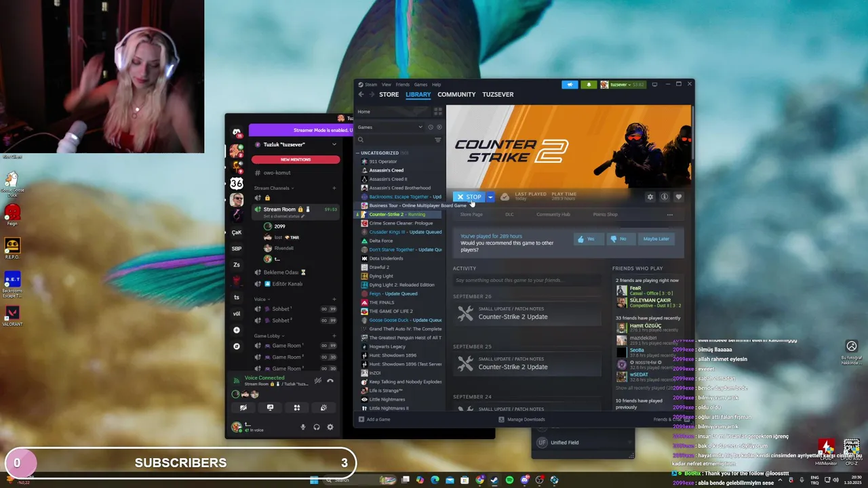Switch Steam to Big Picture mode icon
The image size is (868, 488).
click(x=654, y=85)
